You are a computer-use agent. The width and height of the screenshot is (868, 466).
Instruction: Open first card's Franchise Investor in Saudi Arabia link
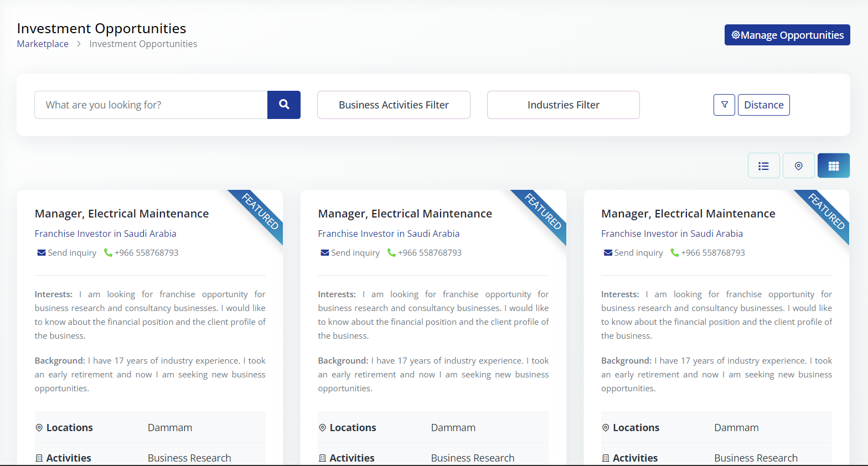point(105,234)
